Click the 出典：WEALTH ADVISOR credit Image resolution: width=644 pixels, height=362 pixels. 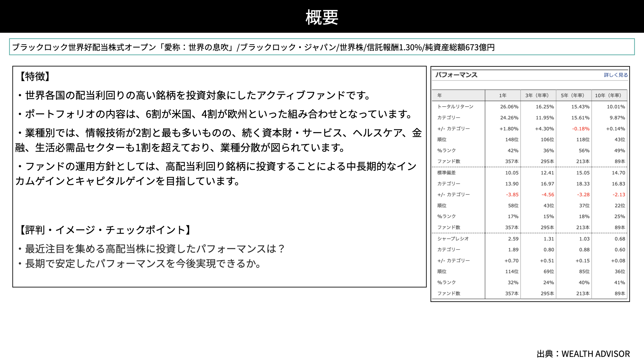(x=583, y=354)
